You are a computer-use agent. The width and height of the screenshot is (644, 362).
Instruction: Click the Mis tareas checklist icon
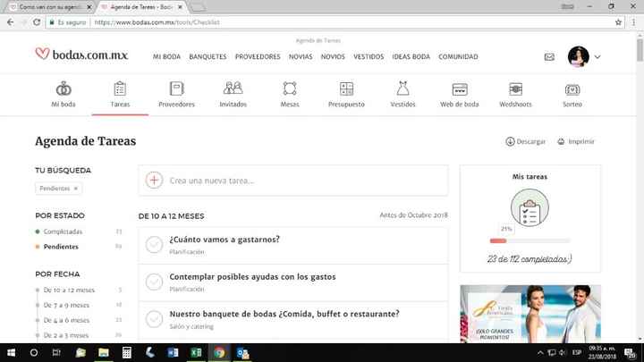[530, 207]
